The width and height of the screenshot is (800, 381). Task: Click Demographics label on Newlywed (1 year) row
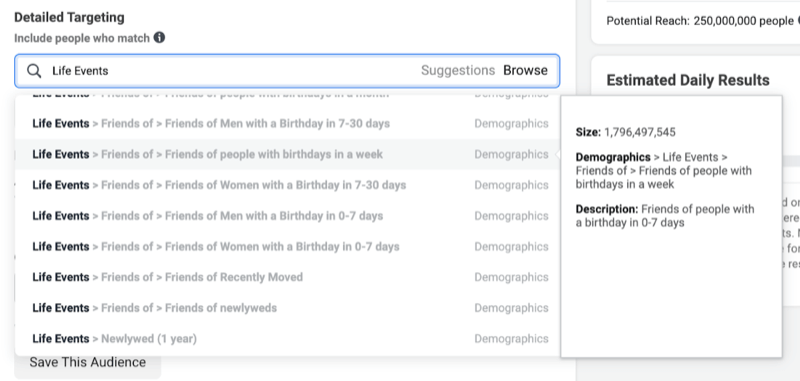511,339
